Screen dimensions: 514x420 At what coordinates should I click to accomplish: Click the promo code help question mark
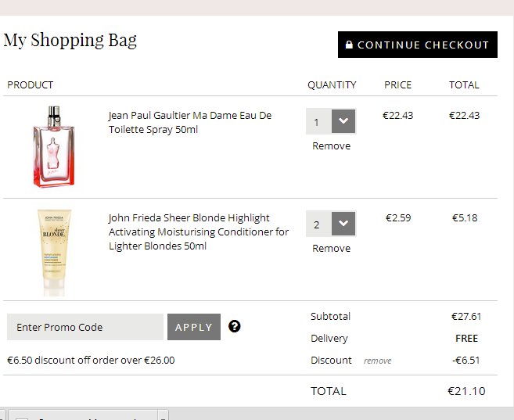click(235, 326)
